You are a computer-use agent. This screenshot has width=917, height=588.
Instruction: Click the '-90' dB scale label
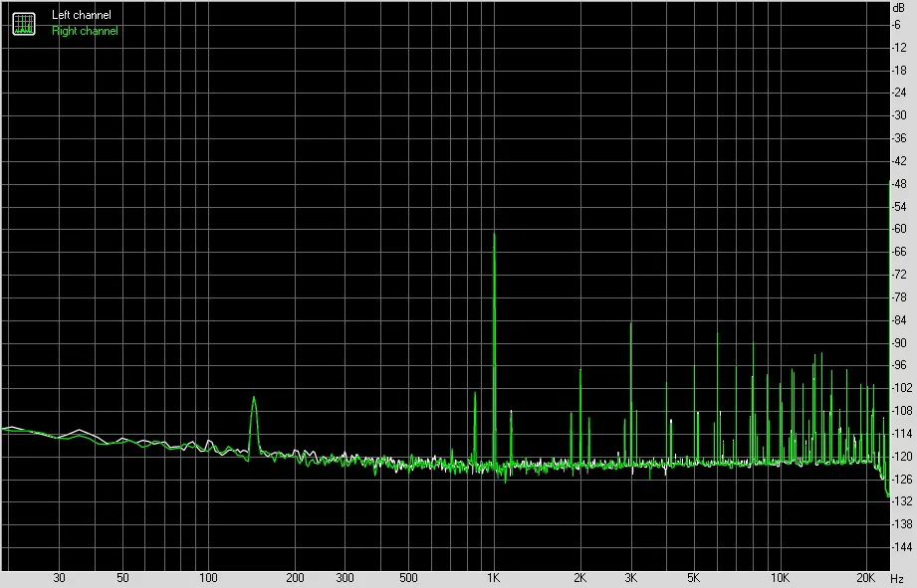click(899, 343)
